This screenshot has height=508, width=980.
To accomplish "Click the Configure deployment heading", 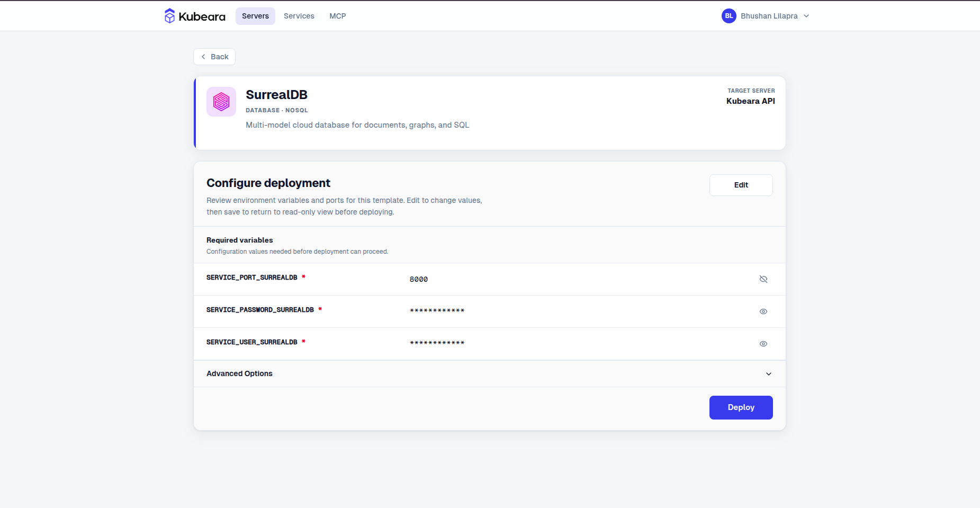I will click(268, 183).
